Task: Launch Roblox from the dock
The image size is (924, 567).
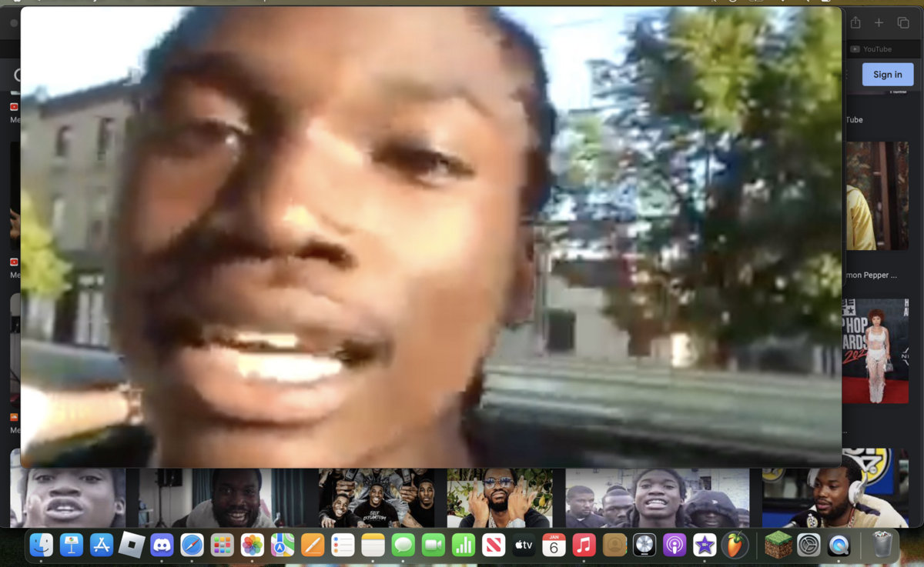Action: tap(132, 545)
